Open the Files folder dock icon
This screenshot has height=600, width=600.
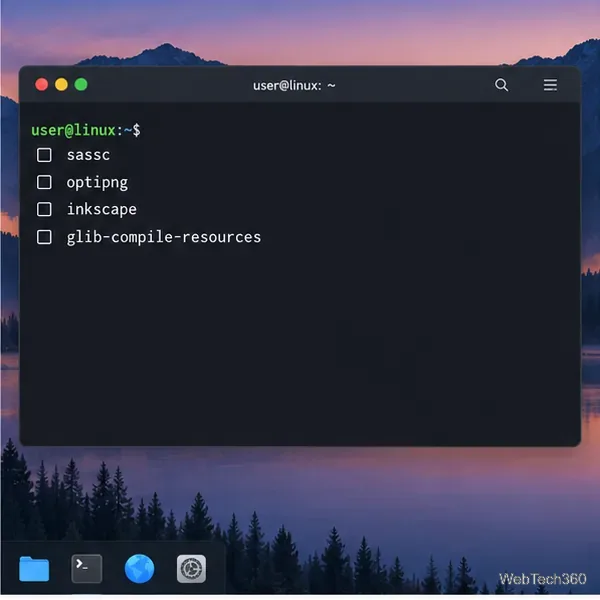pos(34,569)
